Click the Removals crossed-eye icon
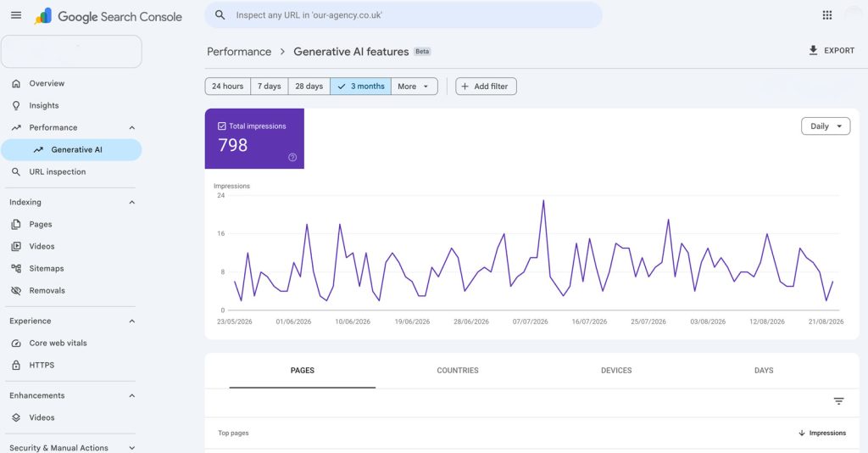Image resolution: width=868 pixels, height=453 pixels. point(16,290)
